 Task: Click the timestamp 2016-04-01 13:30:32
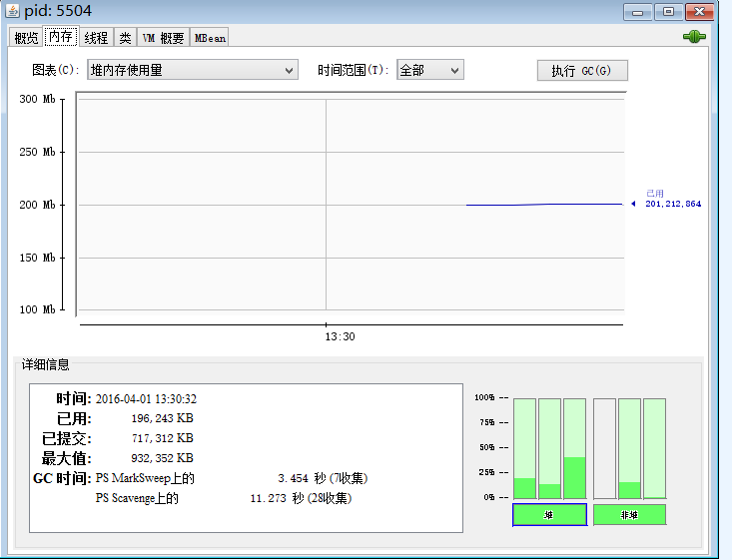(146, 399)
